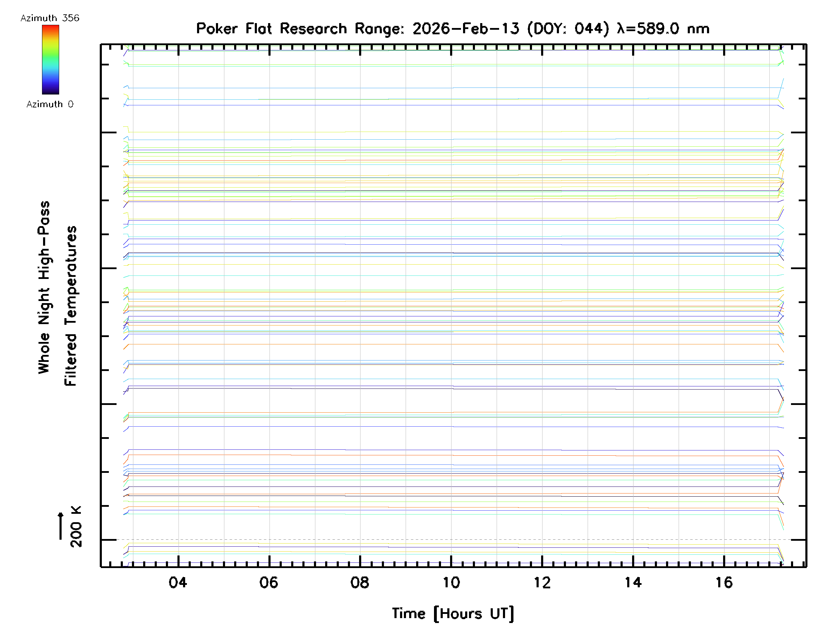Viewport: 840px width, 630px height.
Task: Click the '04' hour tick label
Action: (178, 582)
